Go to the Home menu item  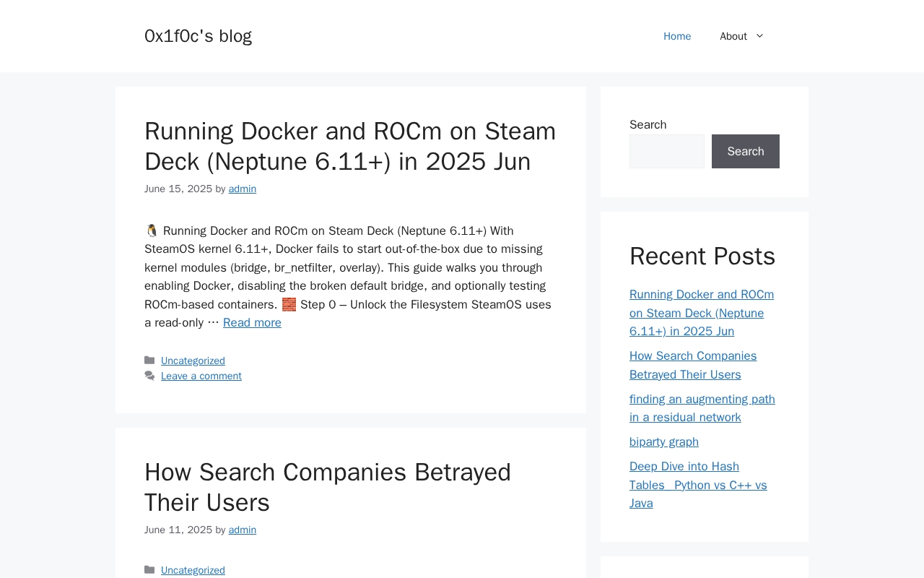(x=677, y=36)
